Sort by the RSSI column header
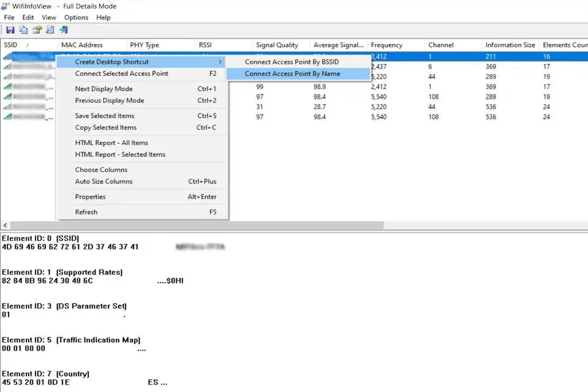The width and height of the screenshot is (588, 392). [x=224, y=45]
